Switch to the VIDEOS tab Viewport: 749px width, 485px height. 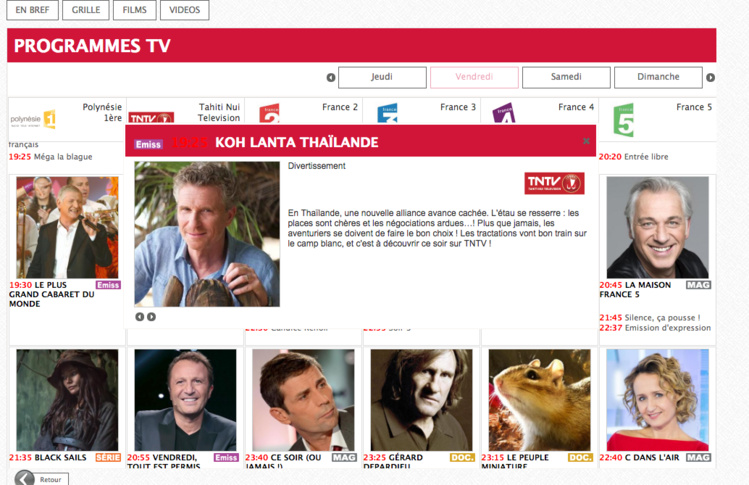pos(184,10)
